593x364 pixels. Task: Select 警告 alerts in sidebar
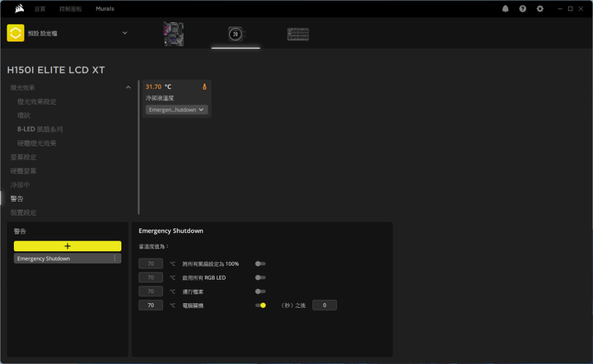17,198
